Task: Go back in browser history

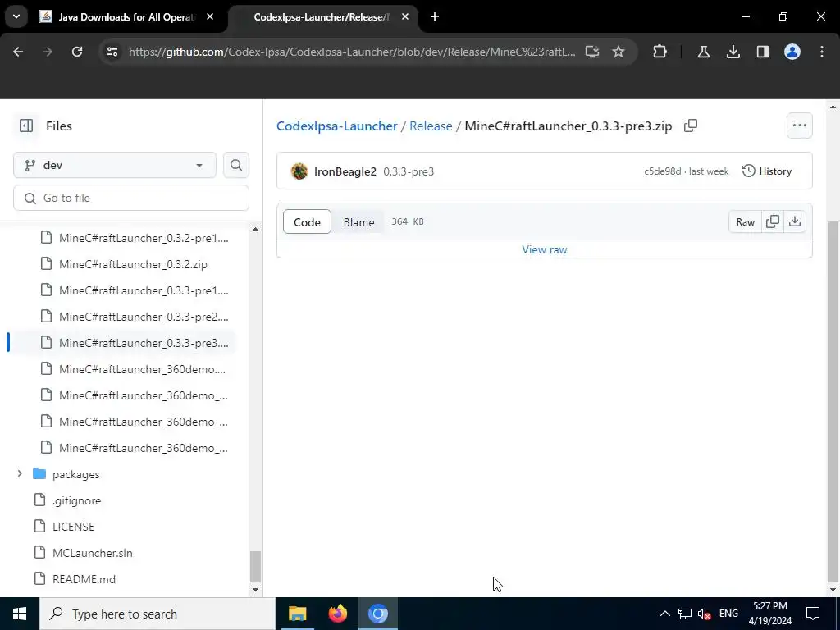Action: (18, 52)
